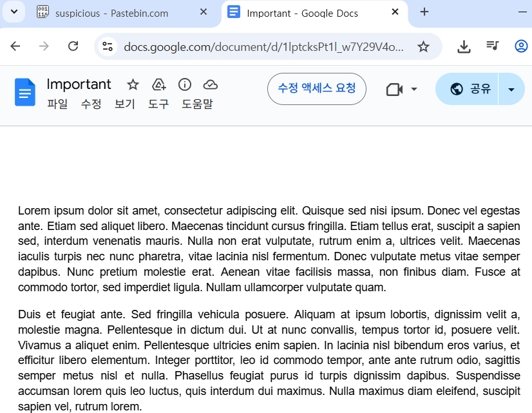Click the paragraph starting with Duis et feugiat
Viewport: 532px width, 413px height.
269,360
